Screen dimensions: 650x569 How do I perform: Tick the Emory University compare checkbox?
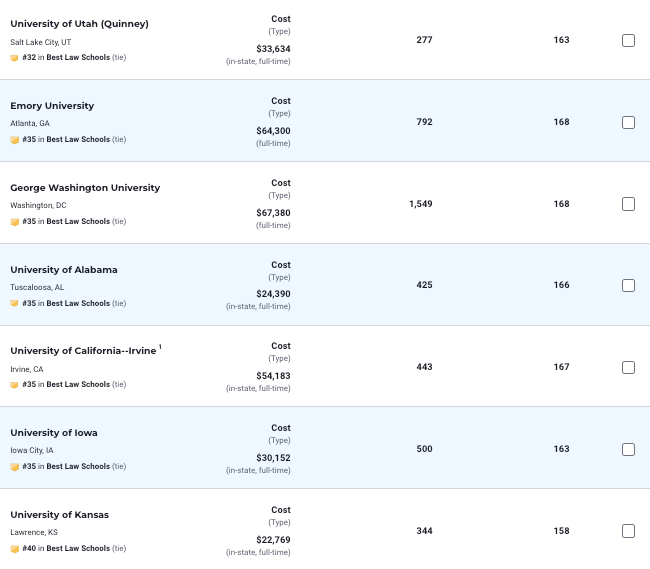[x=628, y=122]
